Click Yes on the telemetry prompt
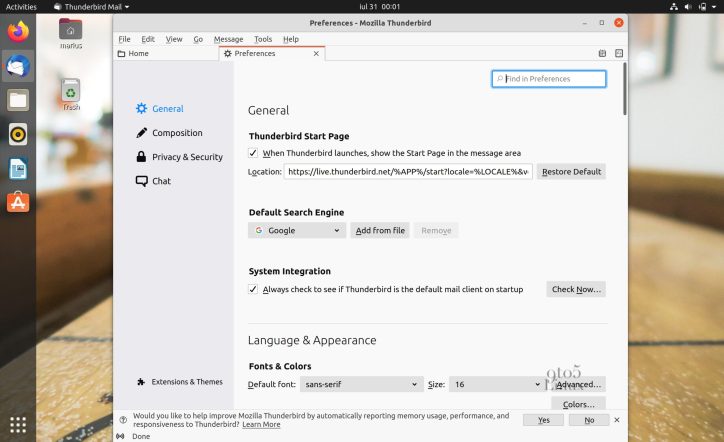Viewport: 724px width, 442px height. [543, 420]
